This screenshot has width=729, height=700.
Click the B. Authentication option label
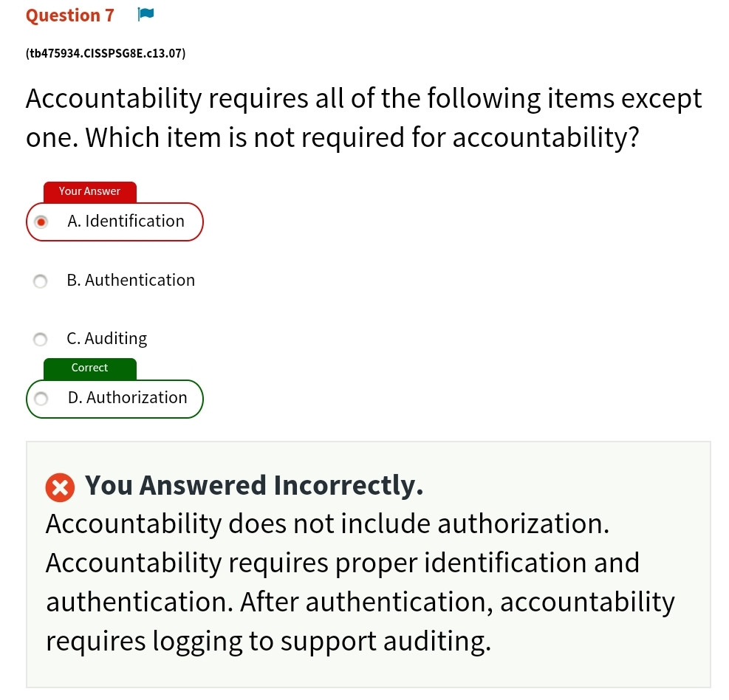[x=131, y=281]
